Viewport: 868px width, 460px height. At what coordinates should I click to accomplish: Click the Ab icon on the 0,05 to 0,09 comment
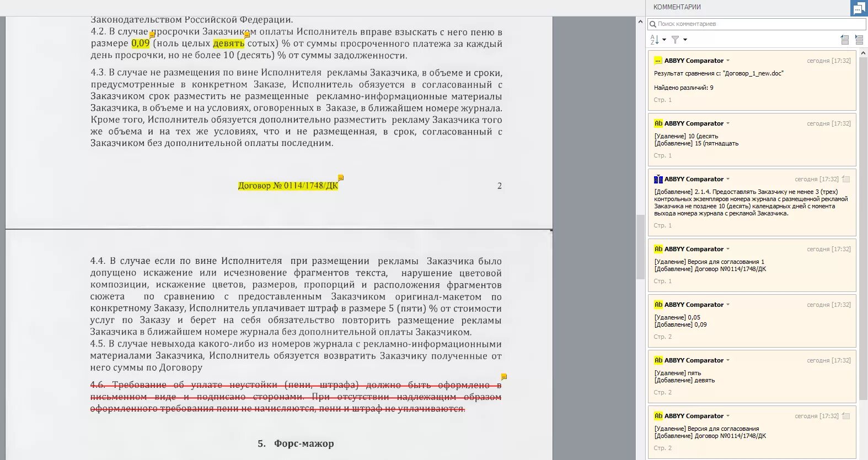[658, 305]
